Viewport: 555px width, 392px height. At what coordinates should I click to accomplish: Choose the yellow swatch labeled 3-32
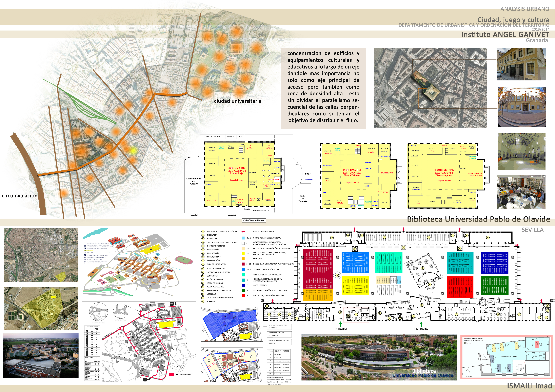point(243,254)
